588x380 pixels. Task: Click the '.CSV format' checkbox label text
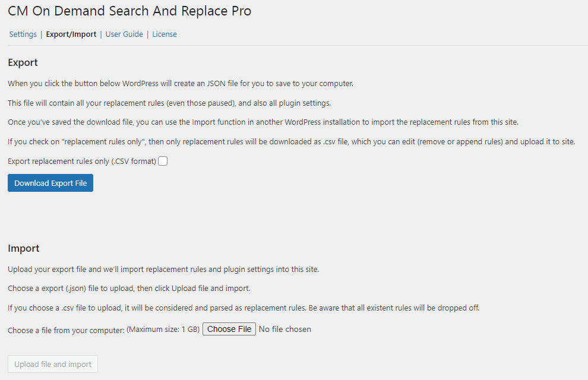click(82, 161)
